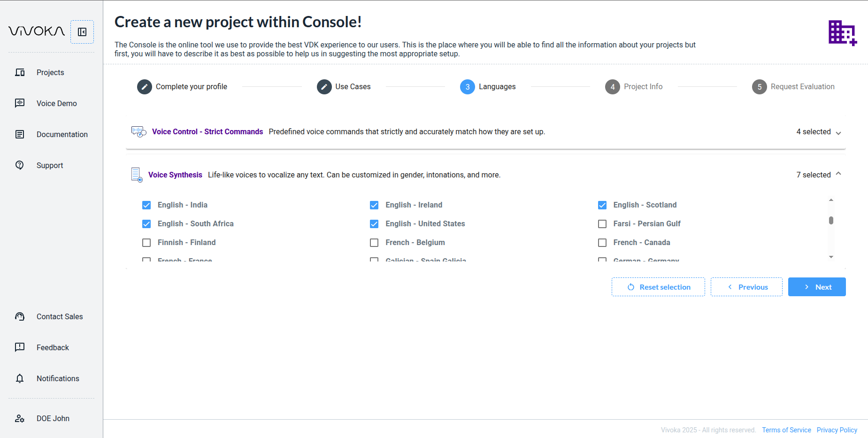Screen dimensions: 868x438
Task: Jump to the Project Info step
Action: click(x=613, y=87)
